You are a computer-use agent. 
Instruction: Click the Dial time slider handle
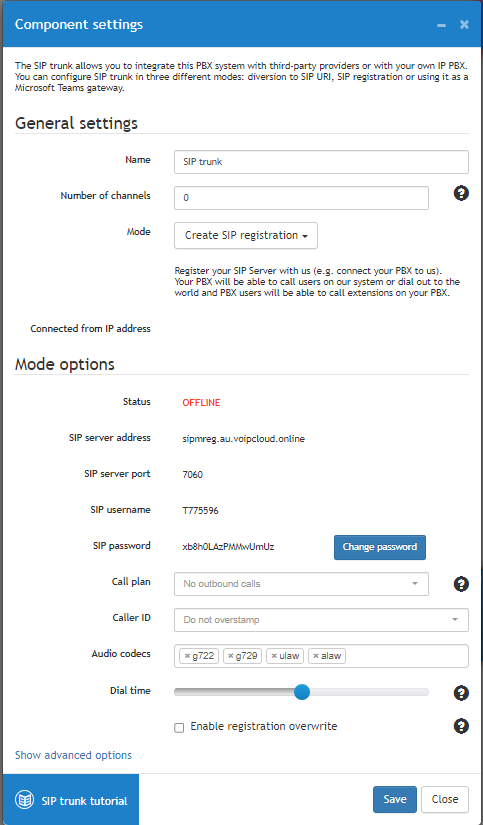[301, 692]
